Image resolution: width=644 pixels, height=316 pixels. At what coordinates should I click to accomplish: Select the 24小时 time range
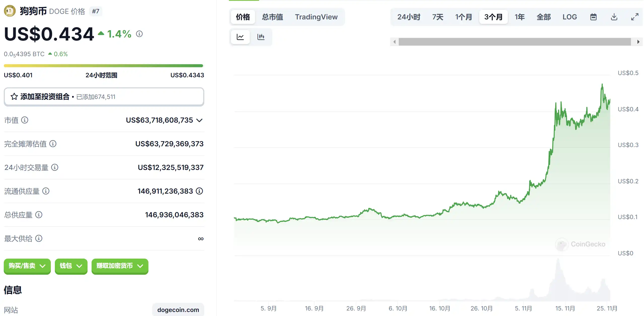click(x=409, y=17)
